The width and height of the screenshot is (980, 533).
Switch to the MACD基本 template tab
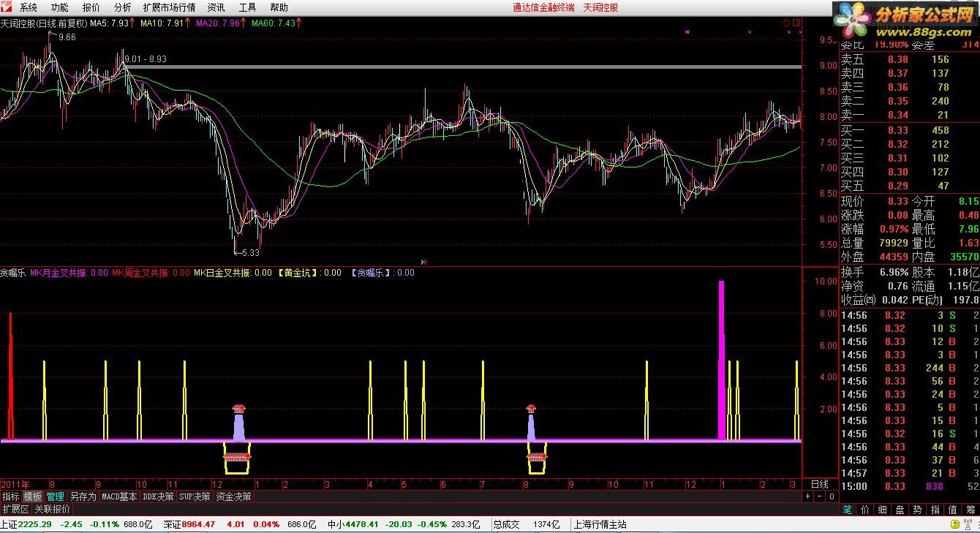[x=119, y=496]
